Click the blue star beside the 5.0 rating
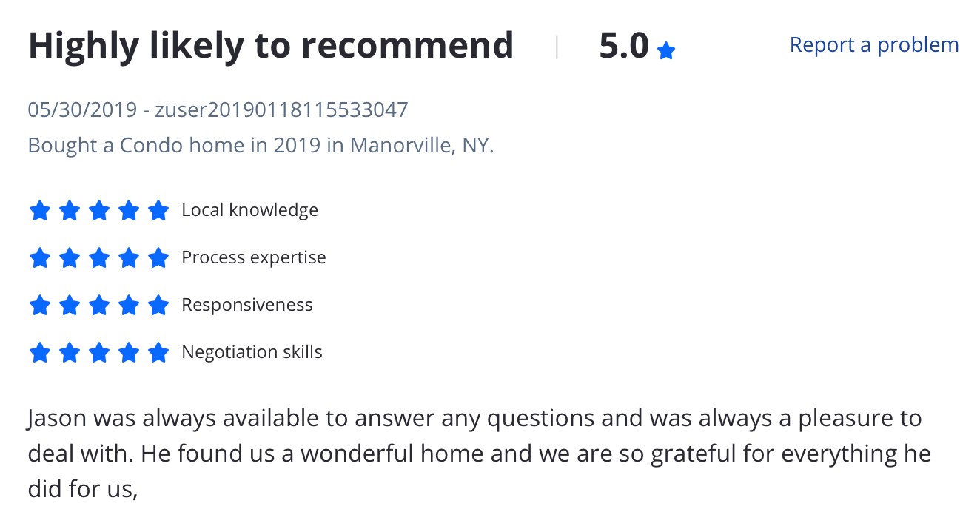980x509 pixels. [x=666, y=51]
